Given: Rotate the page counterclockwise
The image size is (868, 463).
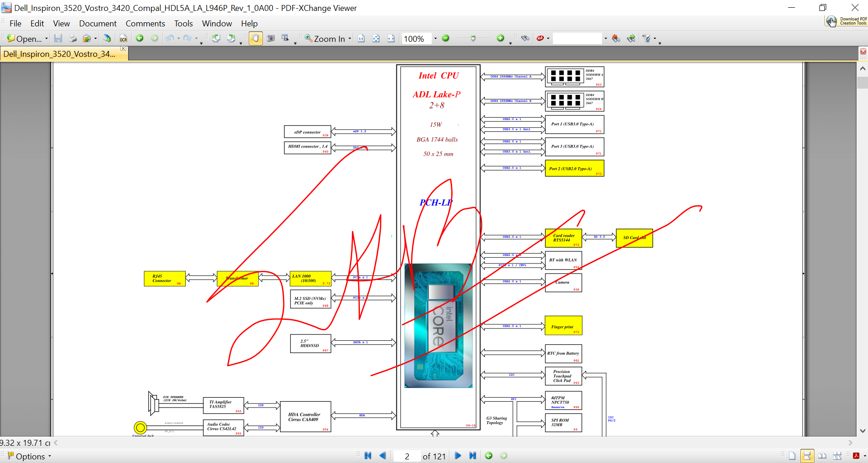Looking at the screenshot, I should tap(216, 39).
